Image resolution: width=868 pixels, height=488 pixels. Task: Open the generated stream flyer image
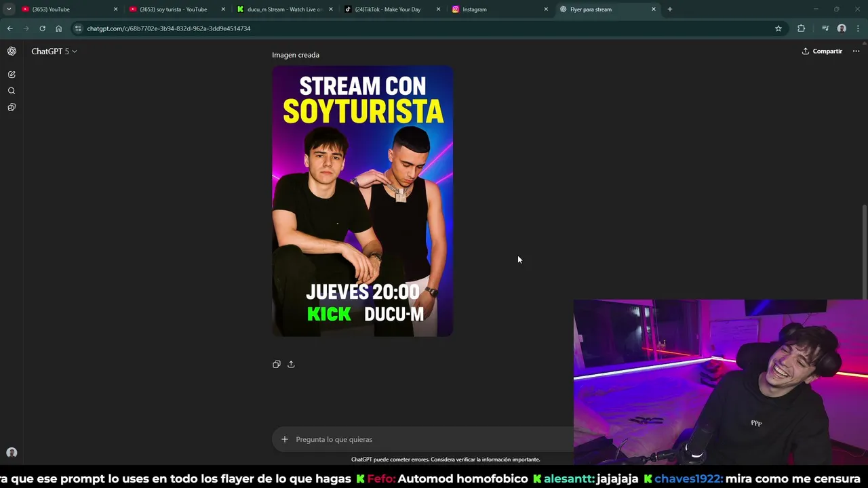click(x=363, y=201)
